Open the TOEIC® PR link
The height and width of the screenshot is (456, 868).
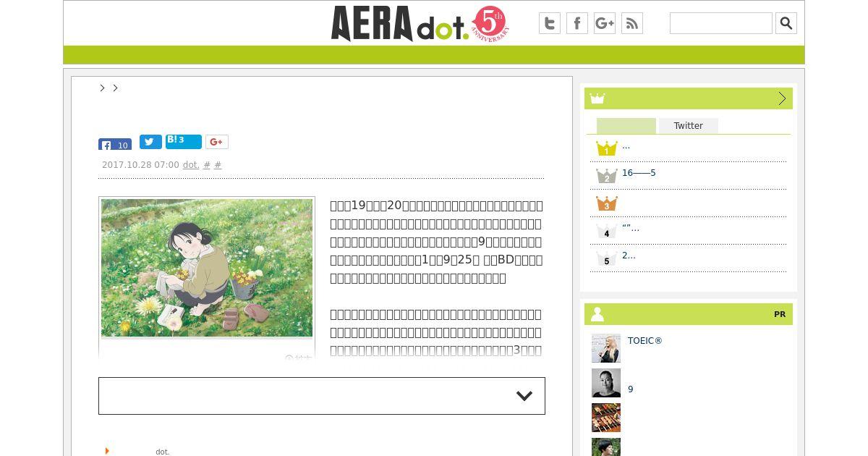pyautogui.click(x=645, y=341)
